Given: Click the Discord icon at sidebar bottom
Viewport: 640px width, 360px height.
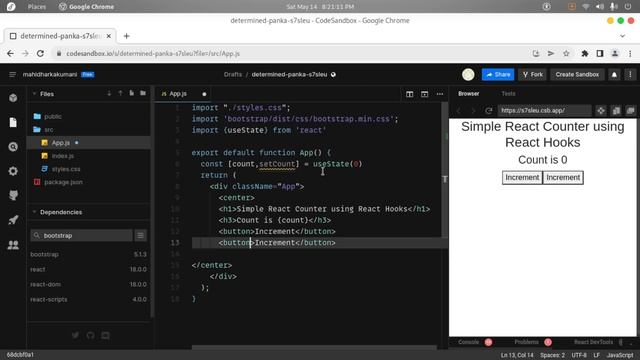Looking at the screenshot, I should tap(105, 335).
